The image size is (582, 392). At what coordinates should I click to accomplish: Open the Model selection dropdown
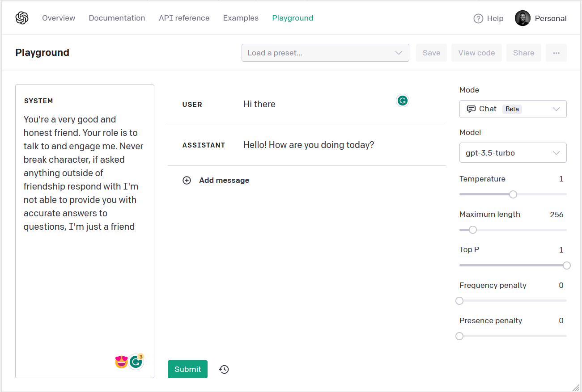tap(513, 152)
